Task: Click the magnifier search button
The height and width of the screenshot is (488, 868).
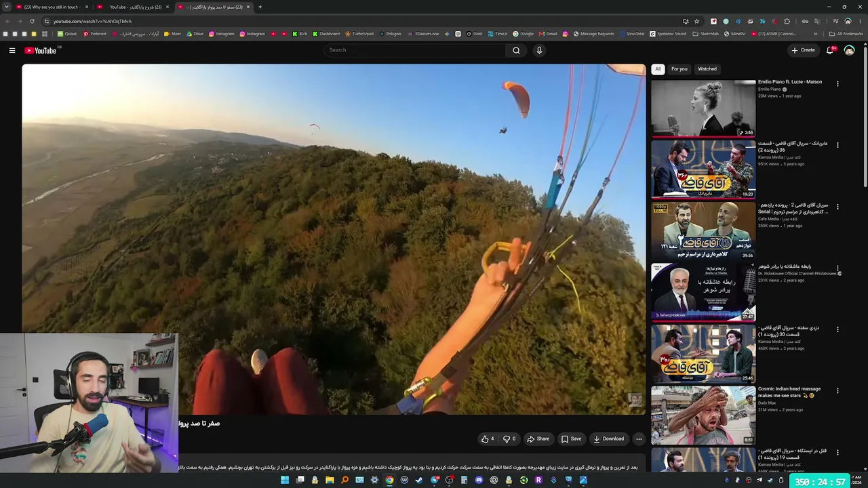Action: [516, 50]
